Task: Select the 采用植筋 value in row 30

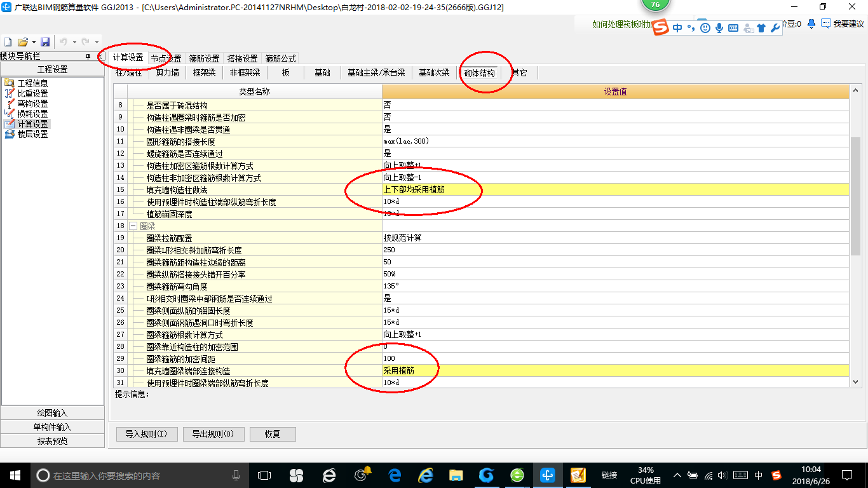Action: pos(615,370)
